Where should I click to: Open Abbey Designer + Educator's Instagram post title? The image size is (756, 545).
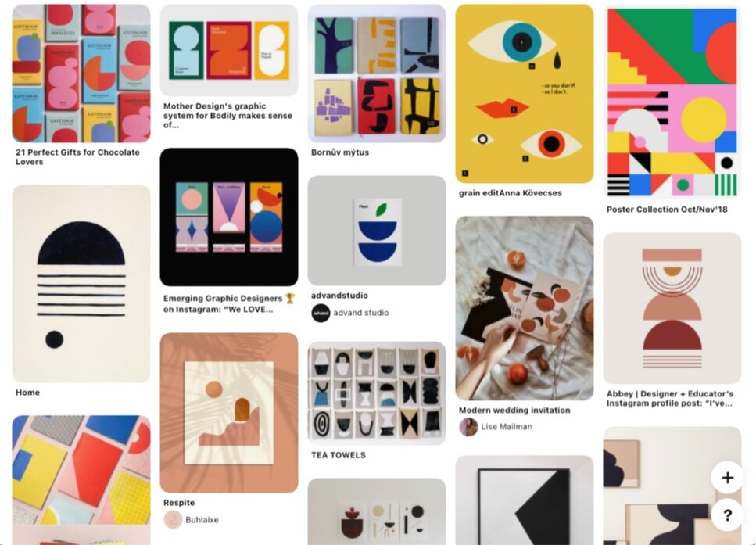point(670,398)
